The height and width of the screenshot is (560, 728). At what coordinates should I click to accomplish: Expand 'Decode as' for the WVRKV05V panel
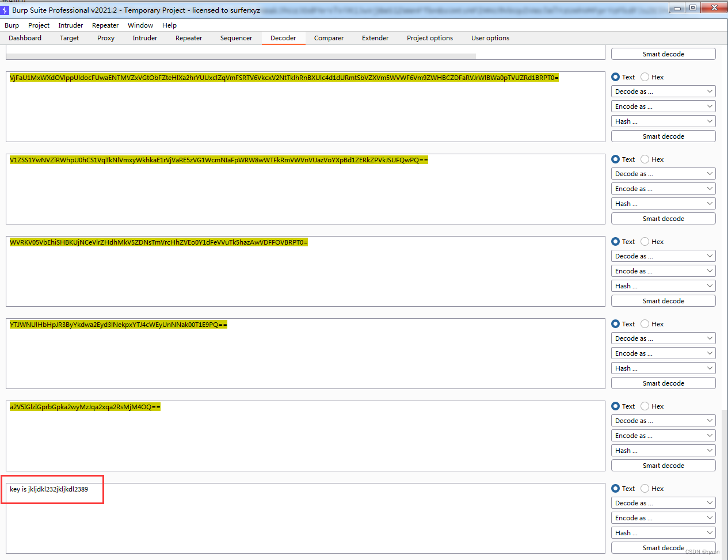[x=664, y=256]
